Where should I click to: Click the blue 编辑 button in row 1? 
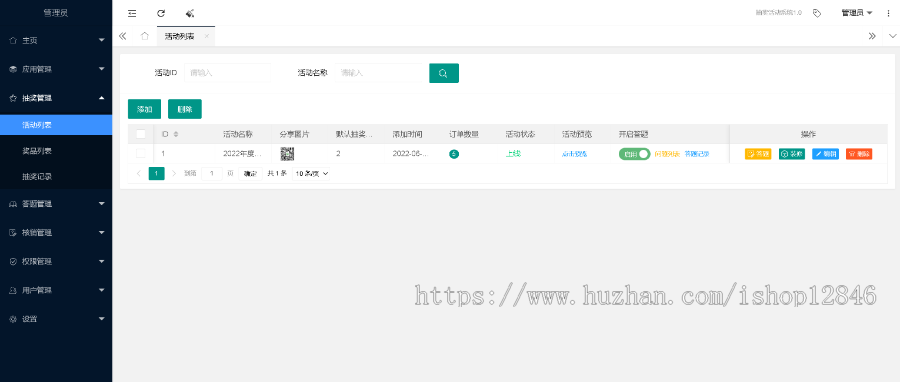click(x=825, y=154)
